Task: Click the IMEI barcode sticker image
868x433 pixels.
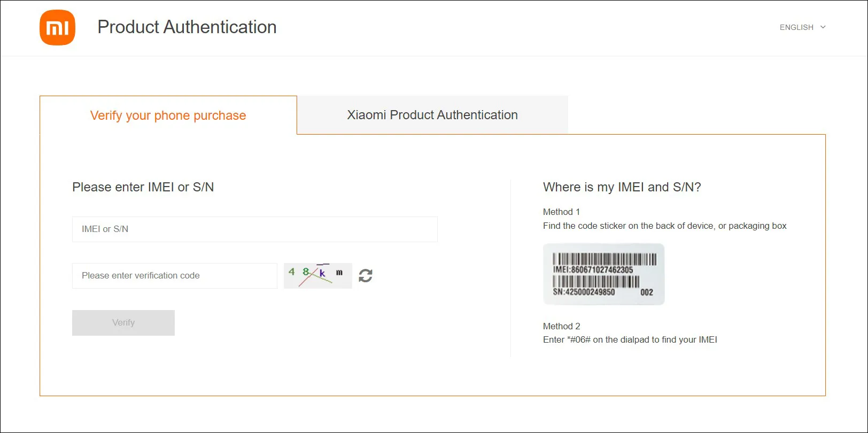Action: coord(604,274)
